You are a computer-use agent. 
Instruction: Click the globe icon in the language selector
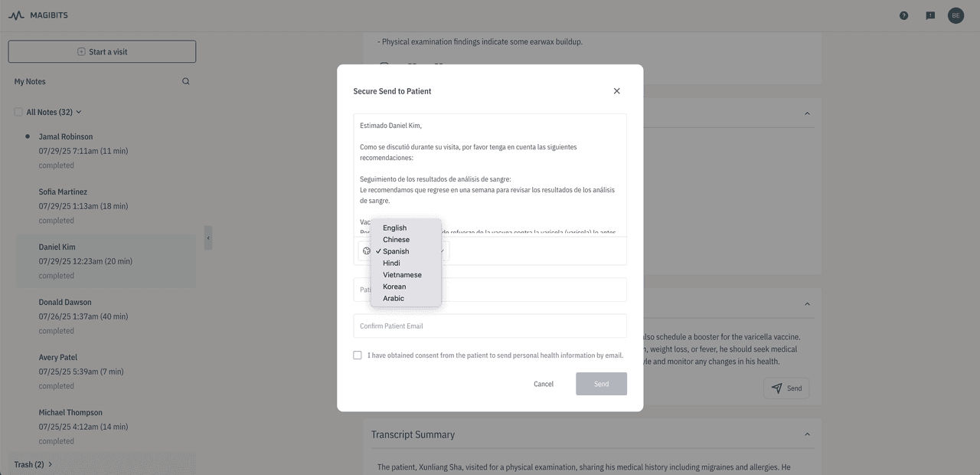point(367,251)
